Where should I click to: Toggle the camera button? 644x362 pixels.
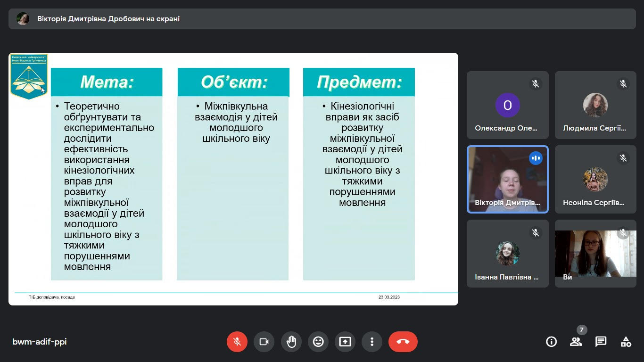coord(264,342)
